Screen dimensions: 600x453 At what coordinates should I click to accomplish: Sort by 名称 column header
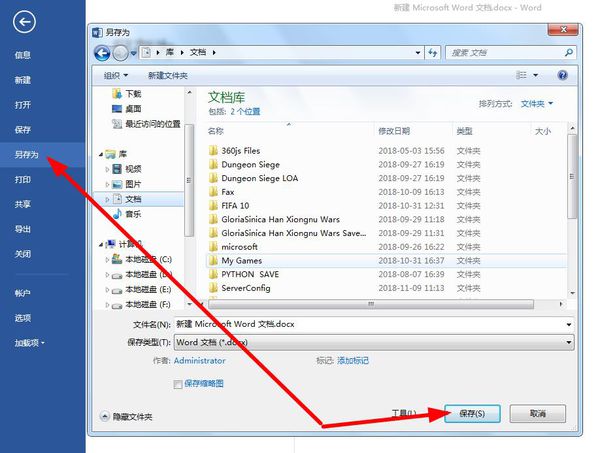point(215,131)
